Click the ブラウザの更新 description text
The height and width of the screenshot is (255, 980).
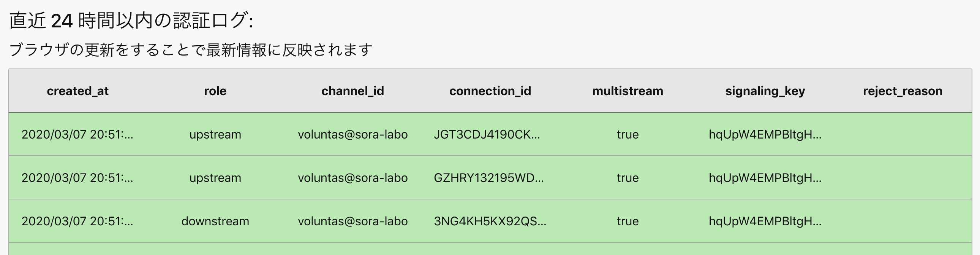(191, 50)
